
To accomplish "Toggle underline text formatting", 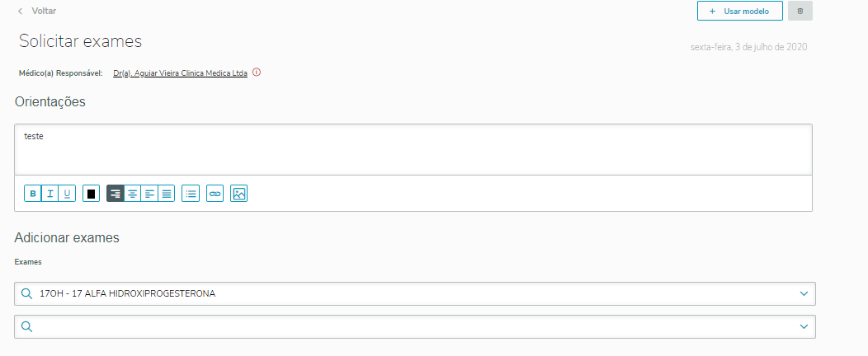I will pyautogui.click(x=68, y=194).
